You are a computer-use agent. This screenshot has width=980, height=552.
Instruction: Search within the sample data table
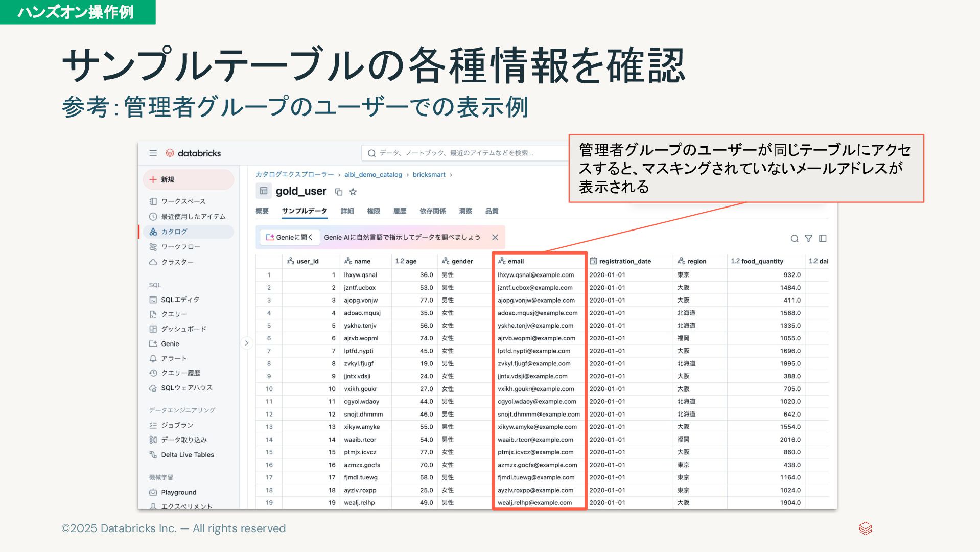pos(794,239)
